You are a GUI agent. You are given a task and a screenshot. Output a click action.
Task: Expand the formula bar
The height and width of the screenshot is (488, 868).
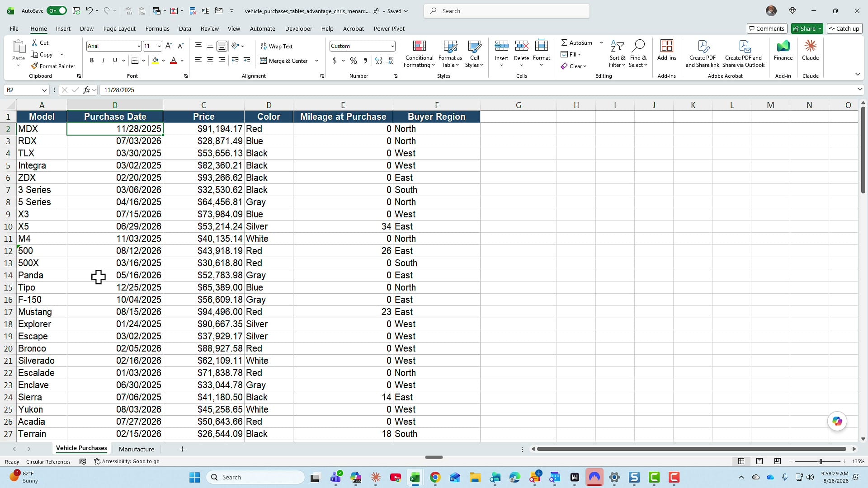pos(860,89)
